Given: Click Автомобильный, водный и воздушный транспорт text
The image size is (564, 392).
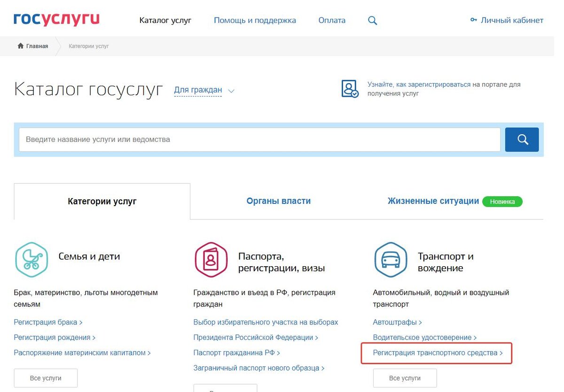Looking at the screenshot, I should 441,299.
